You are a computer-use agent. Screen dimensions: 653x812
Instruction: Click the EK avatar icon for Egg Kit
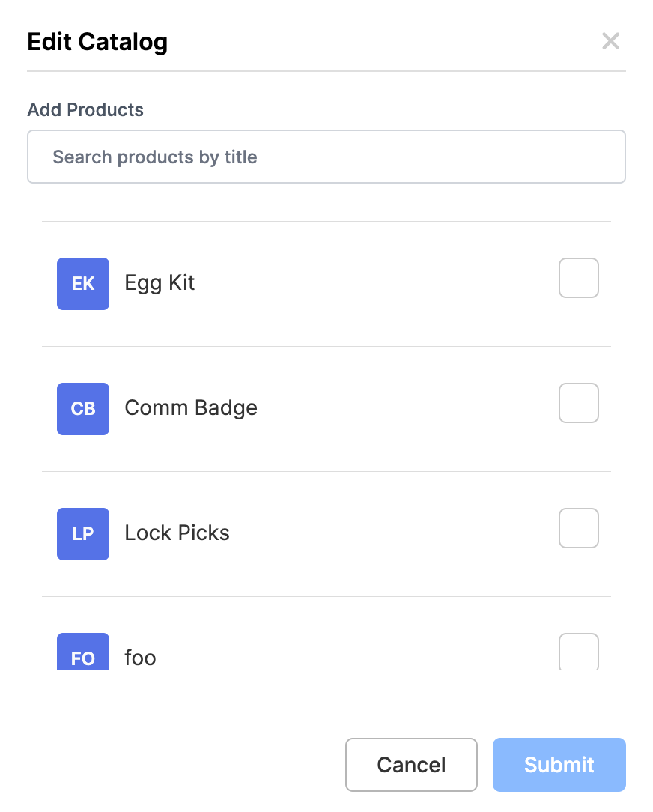83,284
